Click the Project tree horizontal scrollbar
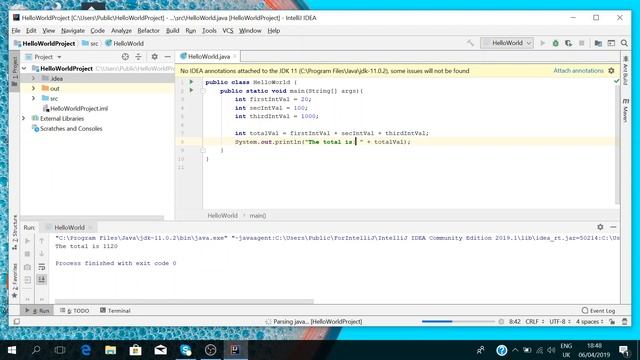This screenshot has height=360, width=640. 92,218
